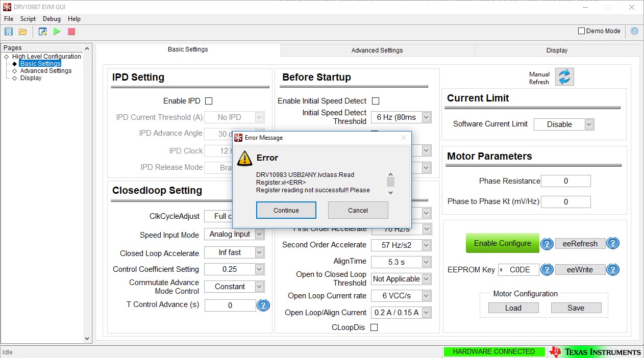The image size is (644, 358).
Task: Toggle the CLoopDis checkbox
Action: [374, 327]
